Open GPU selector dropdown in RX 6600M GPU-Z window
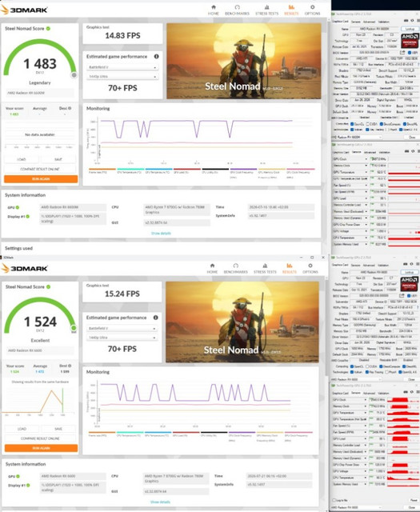The image size is (420, 512). 357,137
